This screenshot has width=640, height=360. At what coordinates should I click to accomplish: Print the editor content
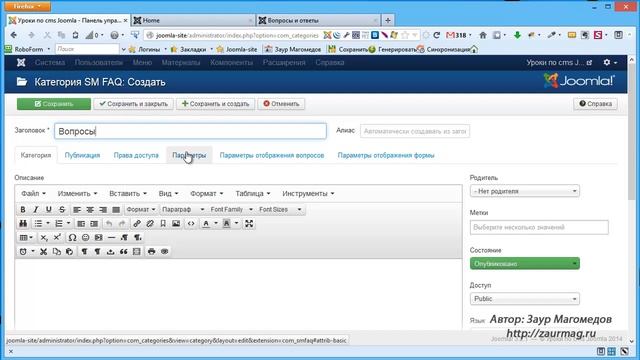coord(151,251)
